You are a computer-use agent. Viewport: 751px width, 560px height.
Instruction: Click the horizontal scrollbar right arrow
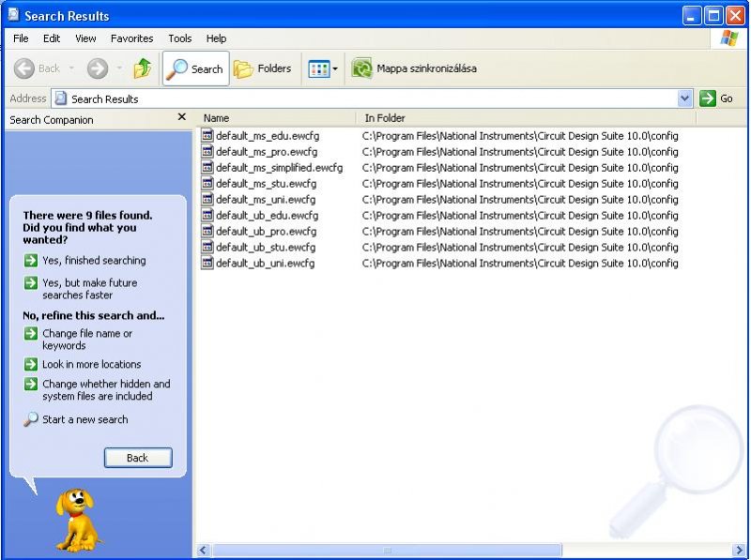(739, 550)
